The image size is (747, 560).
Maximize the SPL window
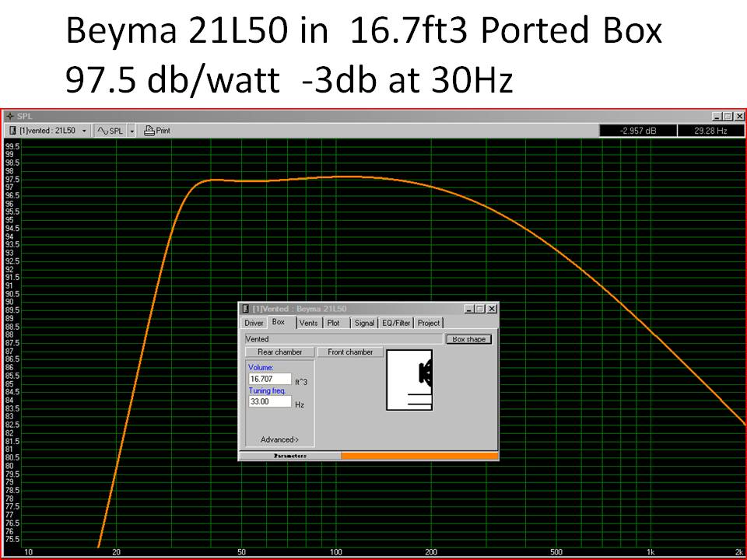coord(728,116)
